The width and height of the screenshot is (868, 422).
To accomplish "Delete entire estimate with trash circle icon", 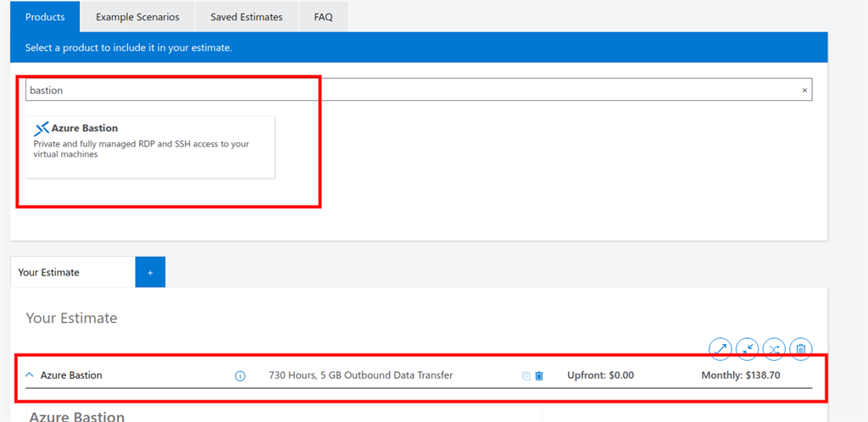I will coord(800,349).
